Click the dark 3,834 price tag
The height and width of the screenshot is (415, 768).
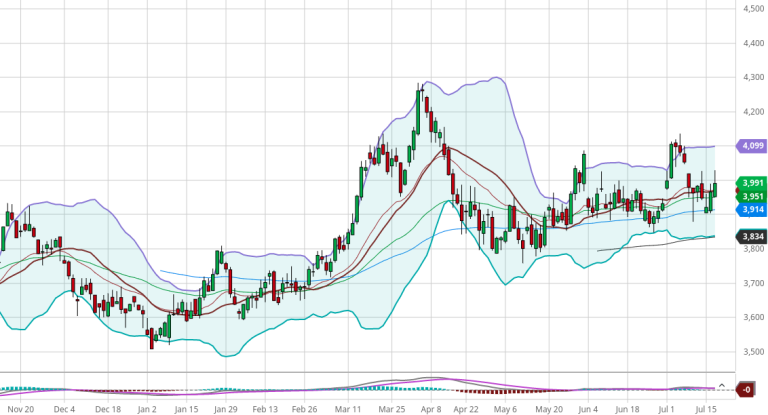[x=751, y=237]
